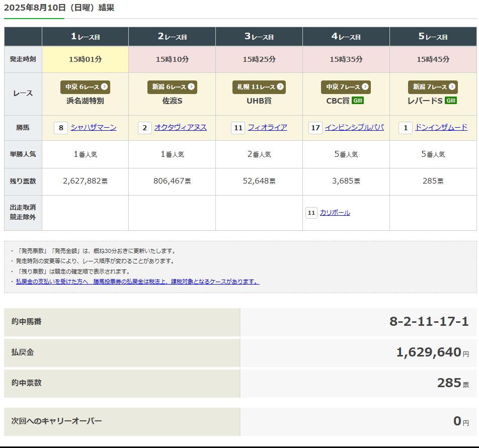Click payout amount 1,629,640円

click(x=432, y=352)
